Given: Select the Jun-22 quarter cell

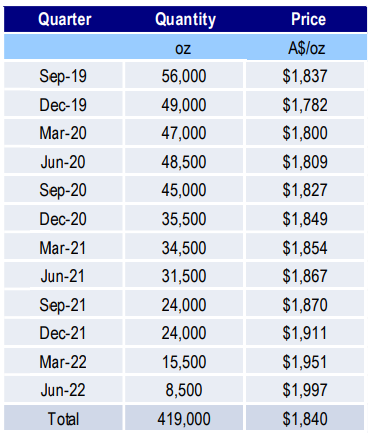Looking at the screenshot, I should click(x=63, y=390).
